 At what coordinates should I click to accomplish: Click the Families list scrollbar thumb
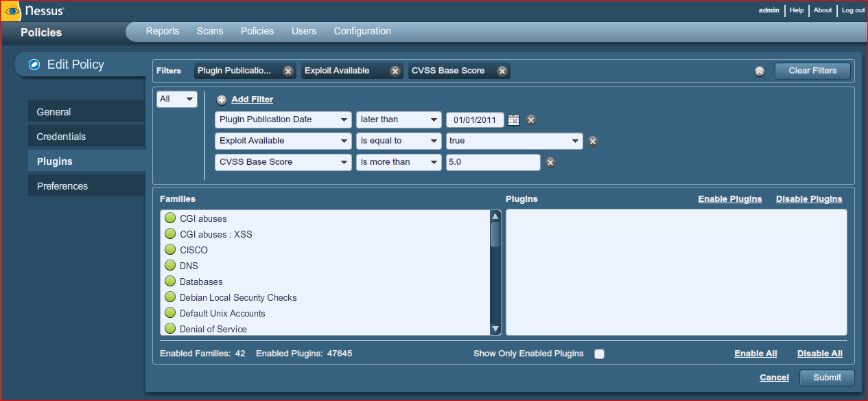[495, 234]
